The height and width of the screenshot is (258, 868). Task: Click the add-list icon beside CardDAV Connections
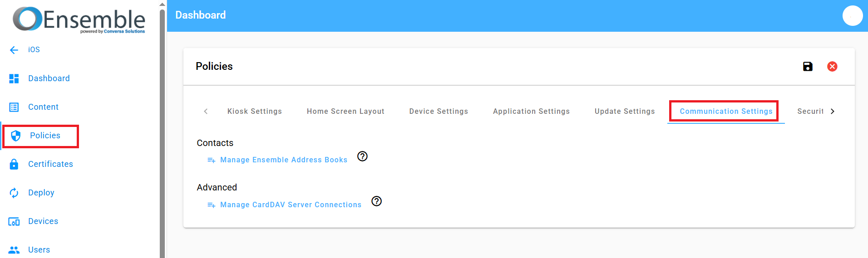[211, 205]
